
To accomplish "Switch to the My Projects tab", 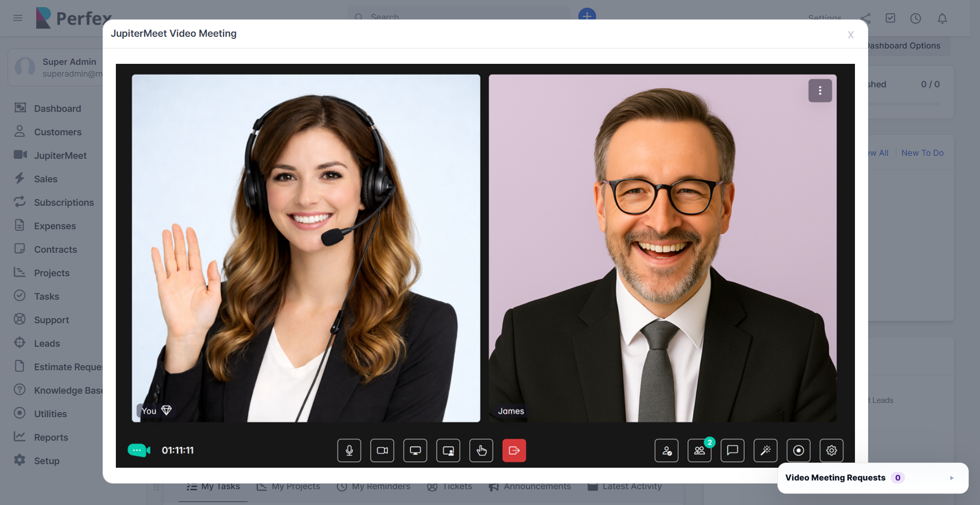I will (288, 487).
